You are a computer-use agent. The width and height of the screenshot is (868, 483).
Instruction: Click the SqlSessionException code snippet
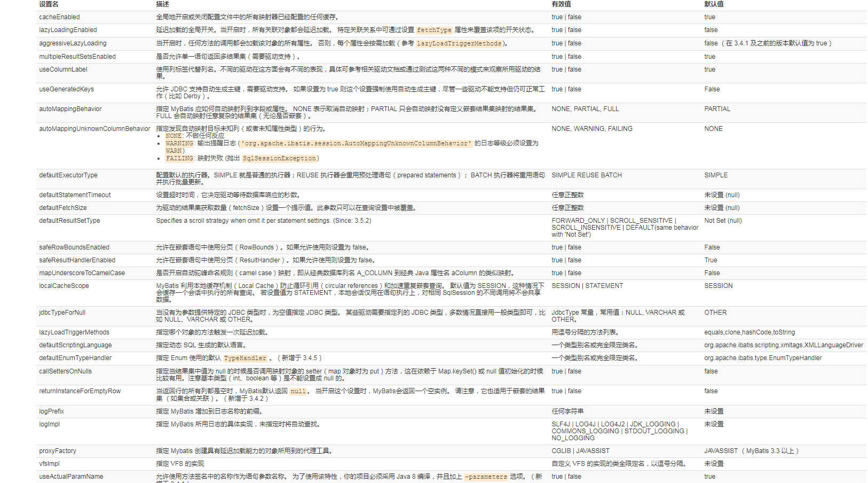280,159
